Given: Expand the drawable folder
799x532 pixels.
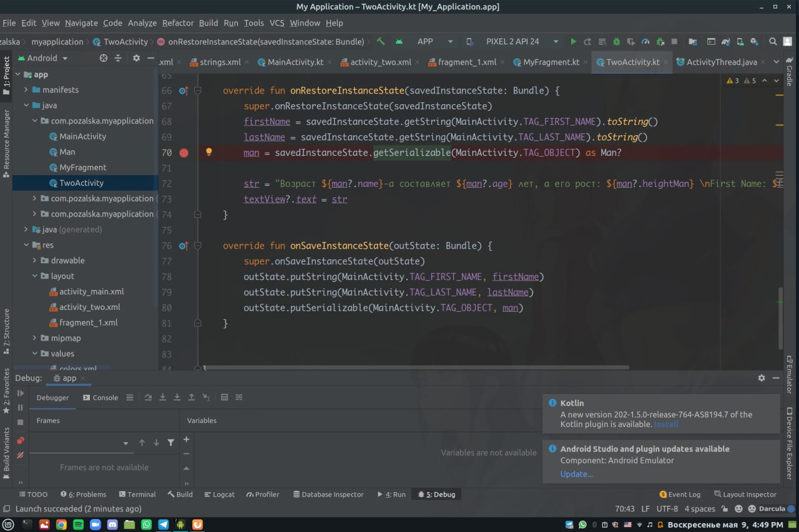Looking at the screenshot, I should coord(36,261).
